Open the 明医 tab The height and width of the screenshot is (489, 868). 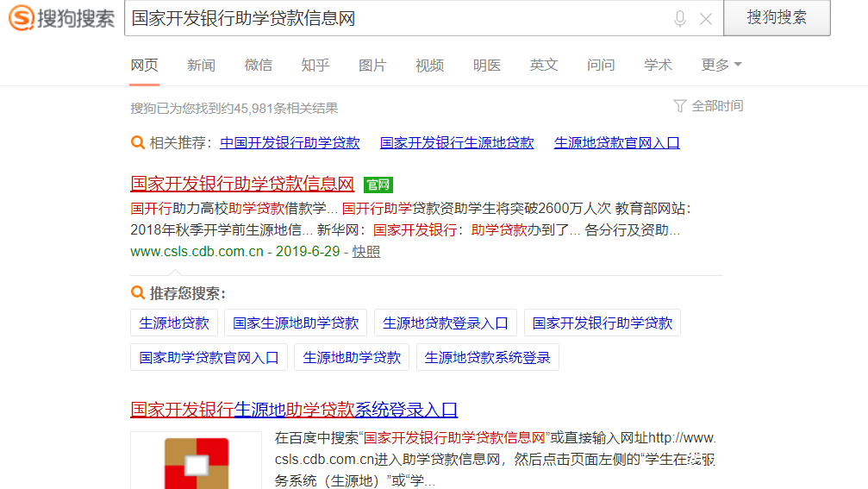(x=487, y=66)
